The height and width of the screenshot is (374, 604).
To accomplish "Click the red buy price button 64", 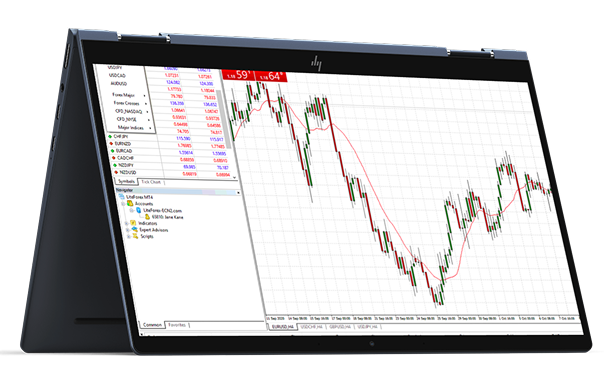I will (271, 76).
